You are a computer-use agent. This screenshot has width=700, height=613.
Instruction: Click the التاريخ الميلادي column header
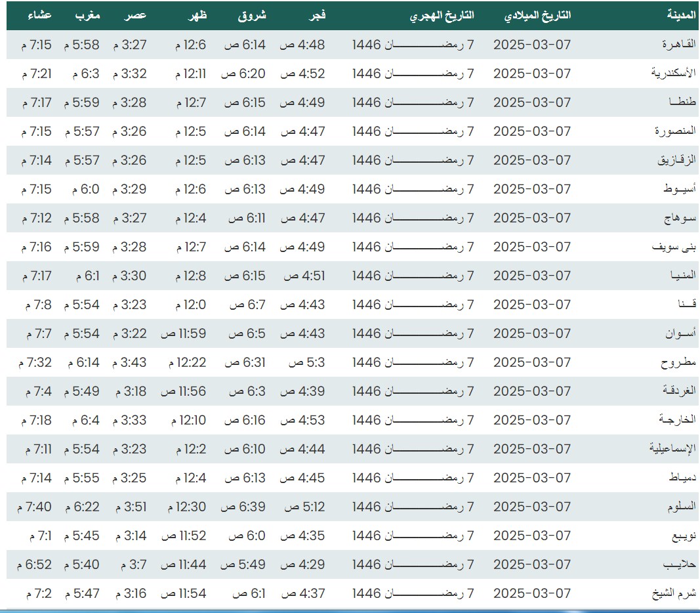(537, 15)
